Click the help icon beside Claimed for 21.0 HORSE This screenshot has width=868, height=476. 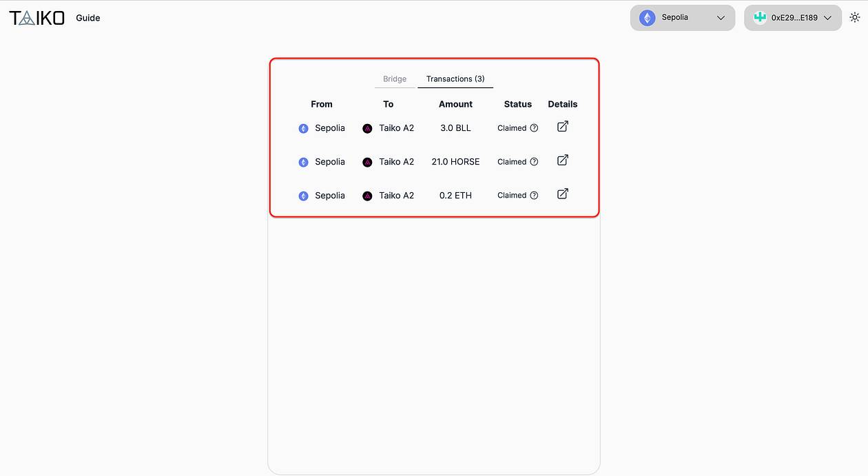pos(534,162)
